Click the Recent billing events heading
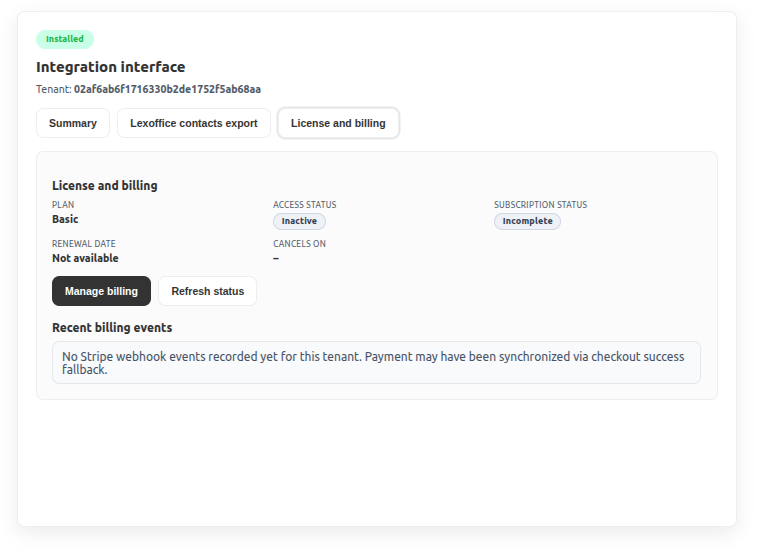 tap(112, 327)
